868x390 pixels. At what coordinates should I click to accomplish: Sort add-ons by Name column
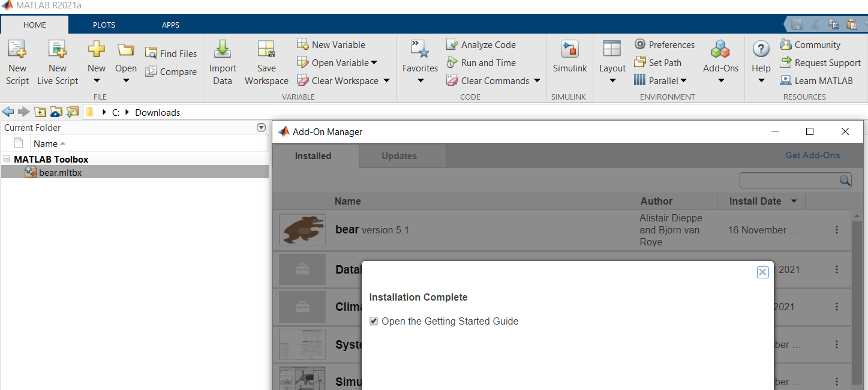tap(348, 201)
